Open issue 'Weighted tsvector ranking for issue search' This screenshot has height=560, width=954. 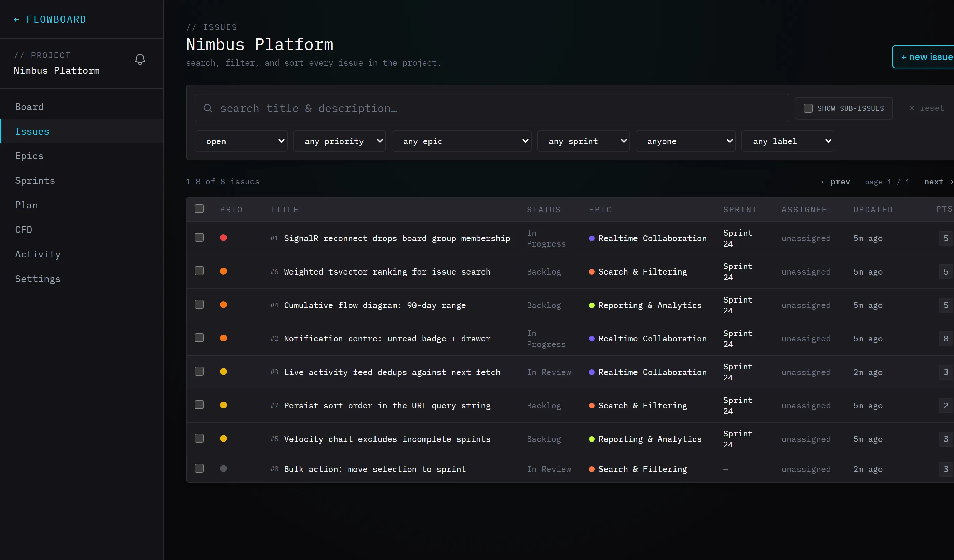click(x=387, y=272)
